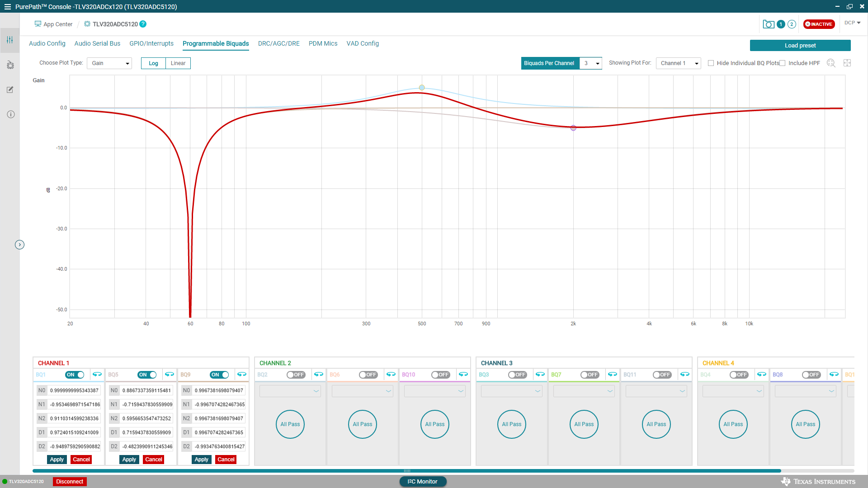Click the BQ1 link chain icon
868x488 pixels.
pos(97,375)
